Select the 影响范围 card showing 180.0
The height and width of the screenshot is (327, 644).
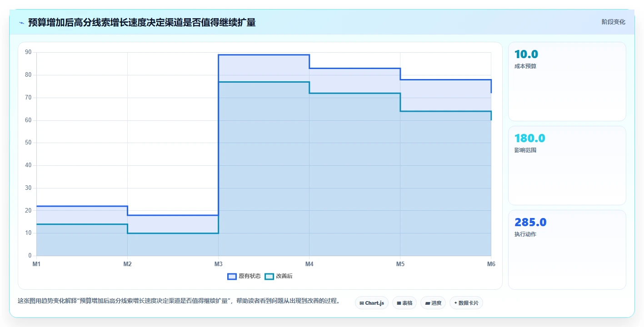(x=567, y=165)
